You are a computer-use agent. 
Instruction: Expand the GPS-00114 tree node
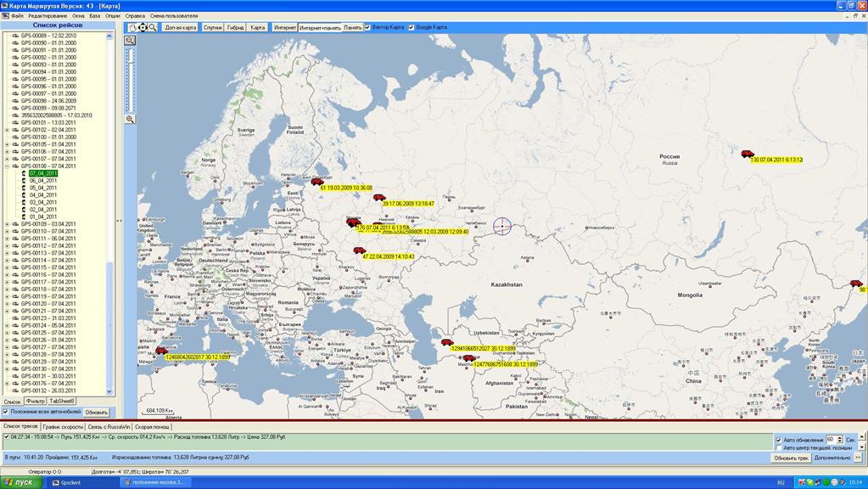click(x=7, y=261)
